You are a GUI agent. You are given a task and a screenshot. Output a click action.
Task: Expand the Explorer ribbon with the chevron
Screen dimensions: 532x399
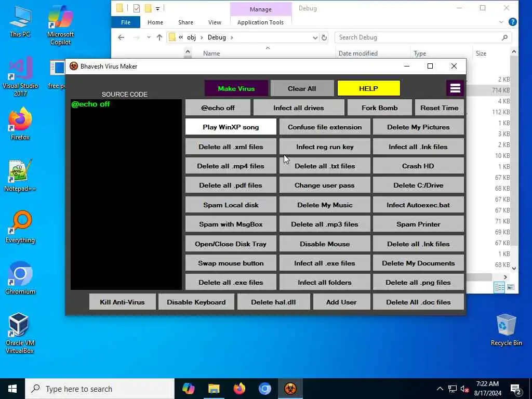(x=501, y=22)
